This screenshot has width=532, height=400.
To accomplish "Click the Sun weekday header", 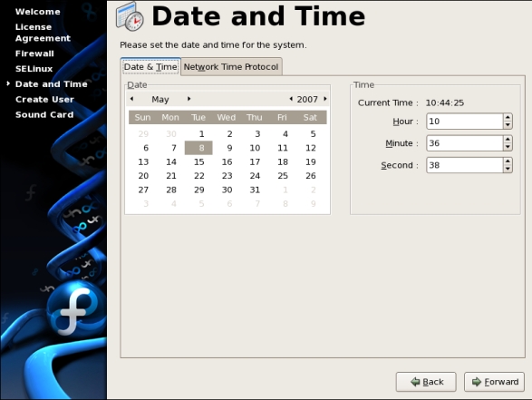I will coord(142,118).
